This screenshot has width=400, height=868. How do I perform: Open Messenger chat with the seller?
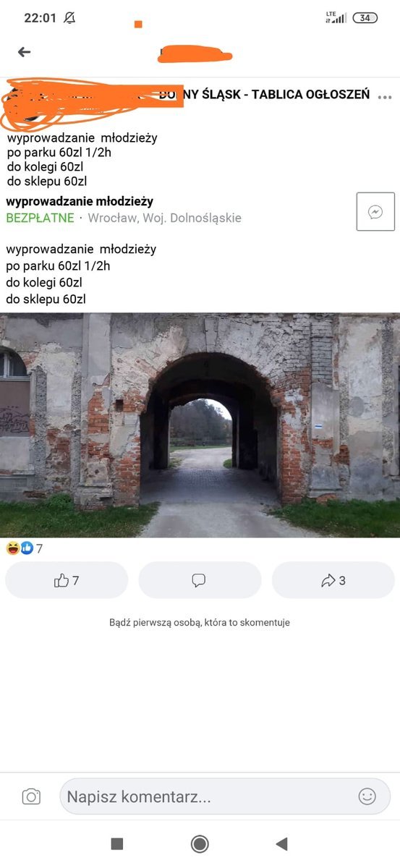pyautogui.click(x=375, y=212)
